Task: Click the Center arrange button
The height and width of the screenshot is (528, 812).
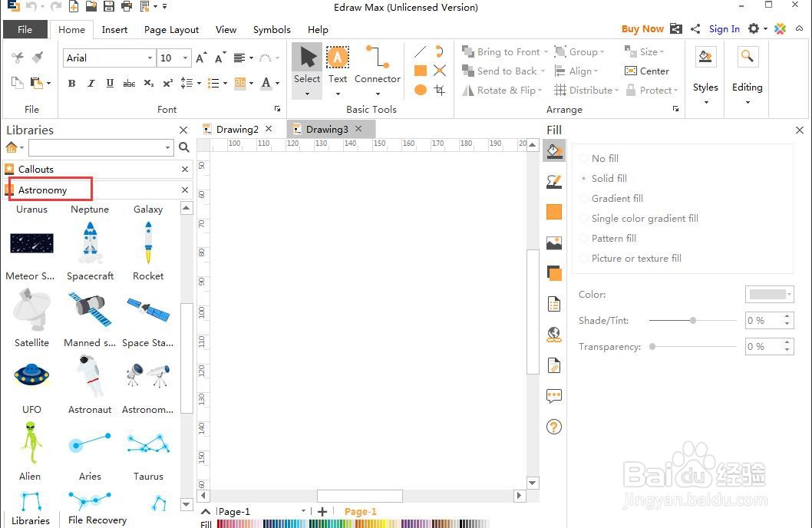Action: click(647, 71)
